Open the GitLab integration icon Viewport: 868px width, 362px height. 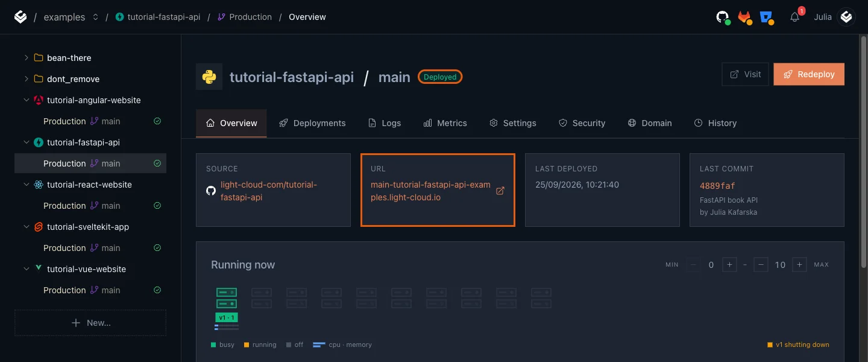point(745,17)
